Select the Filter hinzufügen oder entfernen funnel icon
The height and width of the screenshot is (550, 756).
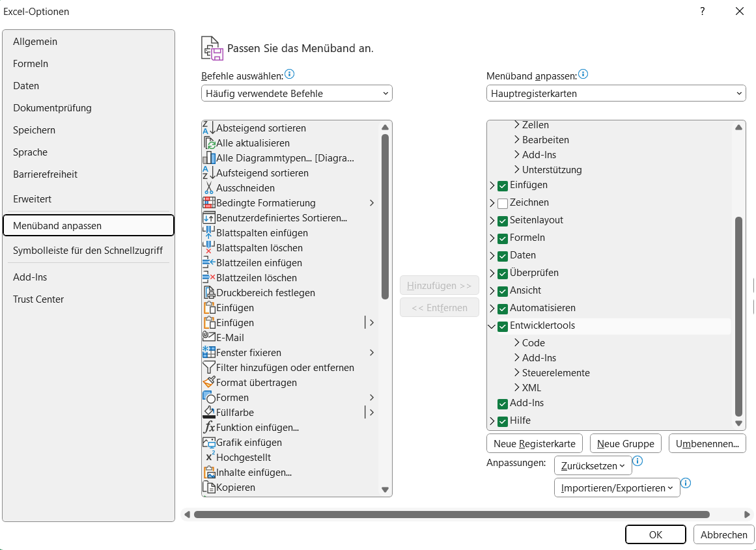[x=209, y=367]
